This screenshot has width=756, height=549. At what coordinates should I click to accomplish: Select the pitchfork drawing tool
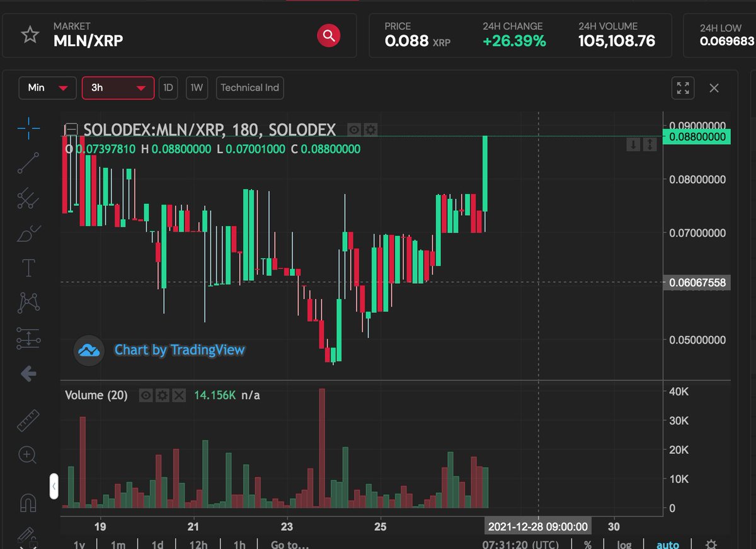[28, 198]
